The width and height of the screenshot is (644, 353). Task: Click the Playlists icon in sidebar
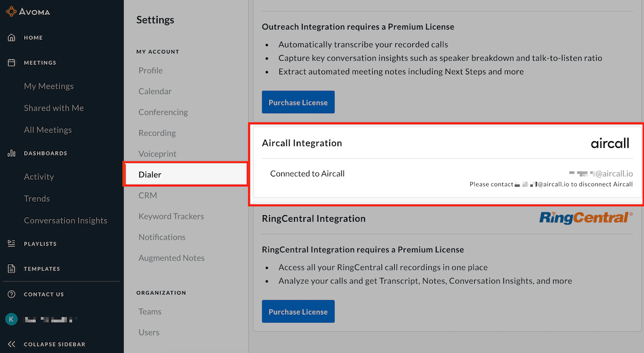pyautogui.click(x=11, y=243)
